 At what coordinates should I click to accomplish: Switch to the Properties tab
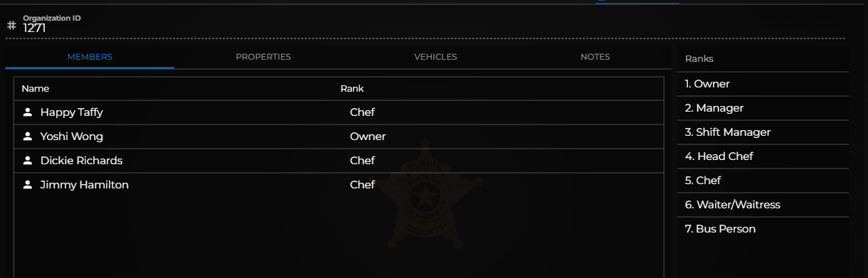point(263,57)
